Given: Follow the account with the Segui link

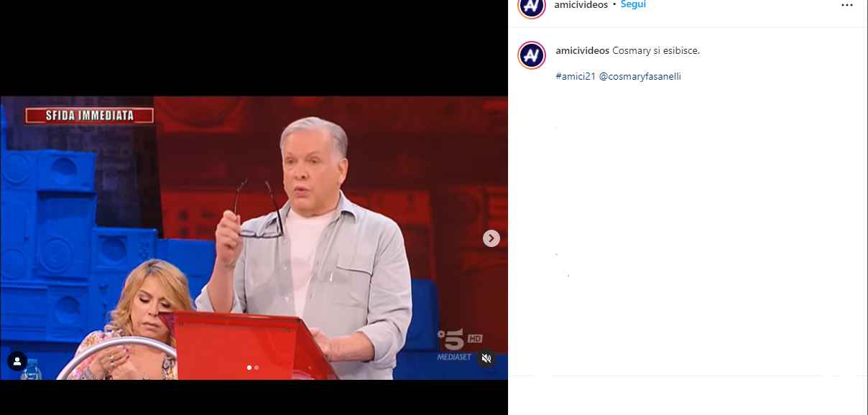Looking at the screenshot, I should point(633,4).
